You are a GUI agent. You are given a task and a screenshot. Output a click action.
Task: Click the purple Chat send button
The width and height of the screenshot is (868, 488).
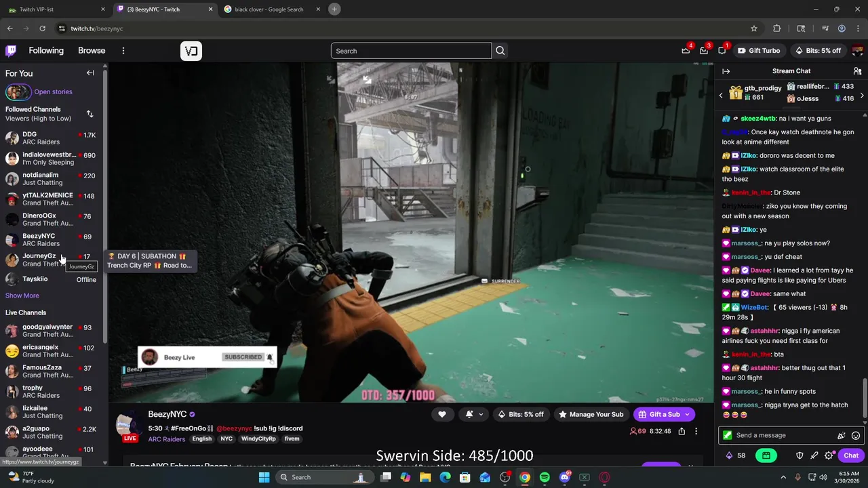pos(851,455)
